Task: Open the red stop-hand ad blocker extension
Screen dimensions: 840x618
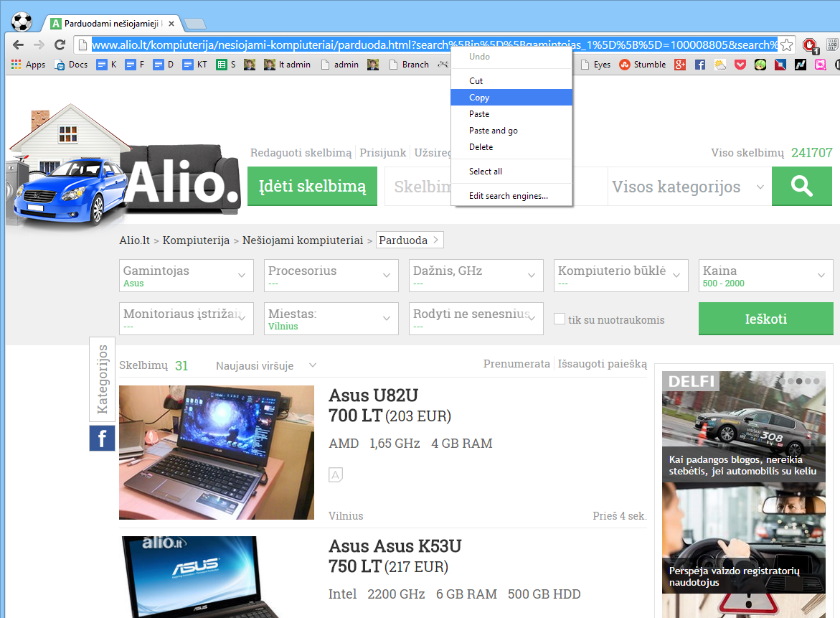Action: pyautogui.click(x=809, y=45)
